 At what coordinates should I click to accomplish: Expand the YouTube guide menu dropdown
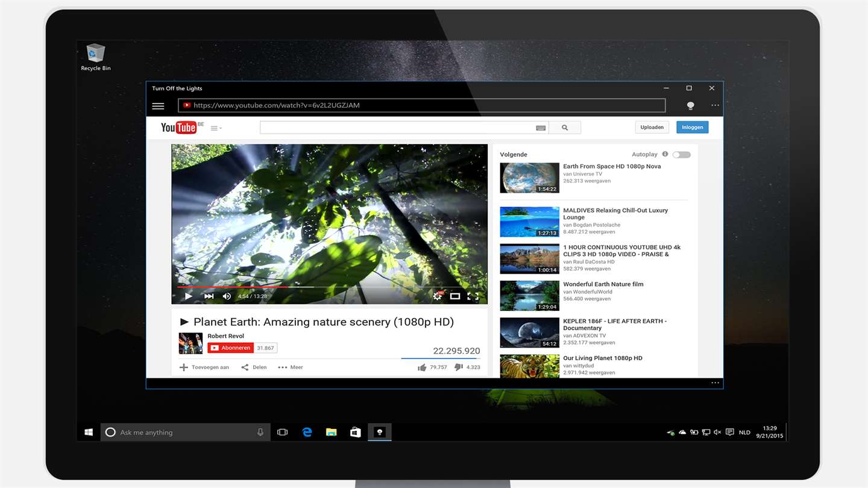tap(216, 128)
